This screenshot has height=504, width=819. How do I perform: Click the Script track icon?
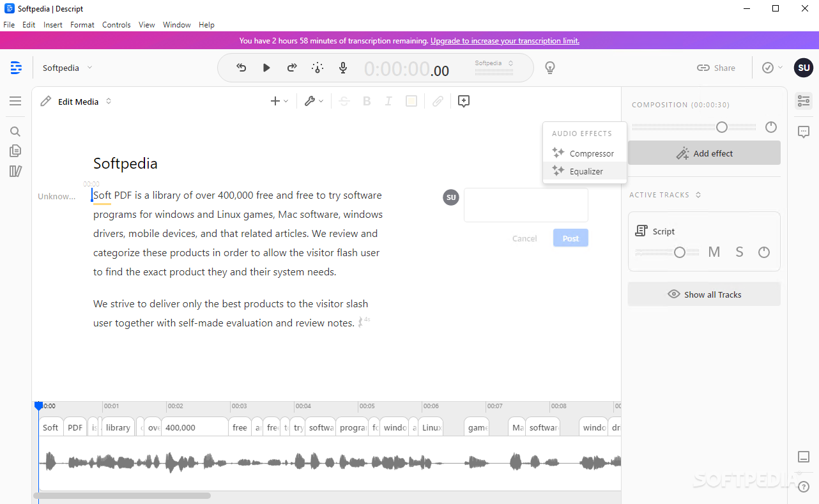click(641, 231)
